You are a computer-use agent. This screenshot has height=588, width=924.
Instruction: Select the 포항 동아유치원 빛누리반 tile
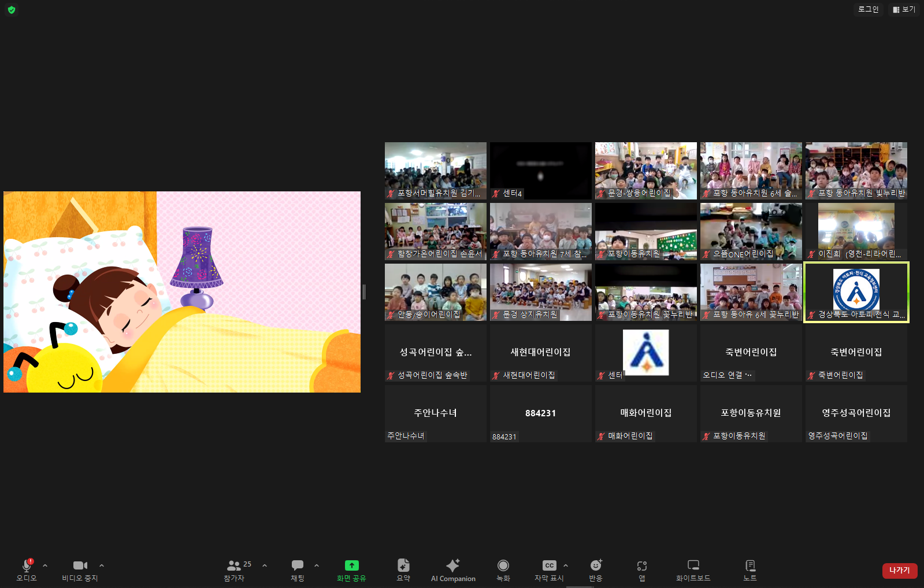coord(856,171)
